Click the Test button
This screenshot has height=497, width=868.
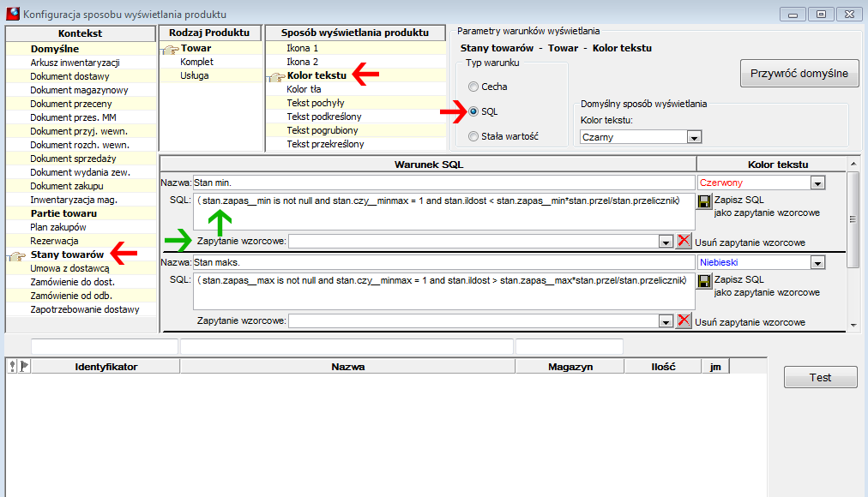[820, 378]
